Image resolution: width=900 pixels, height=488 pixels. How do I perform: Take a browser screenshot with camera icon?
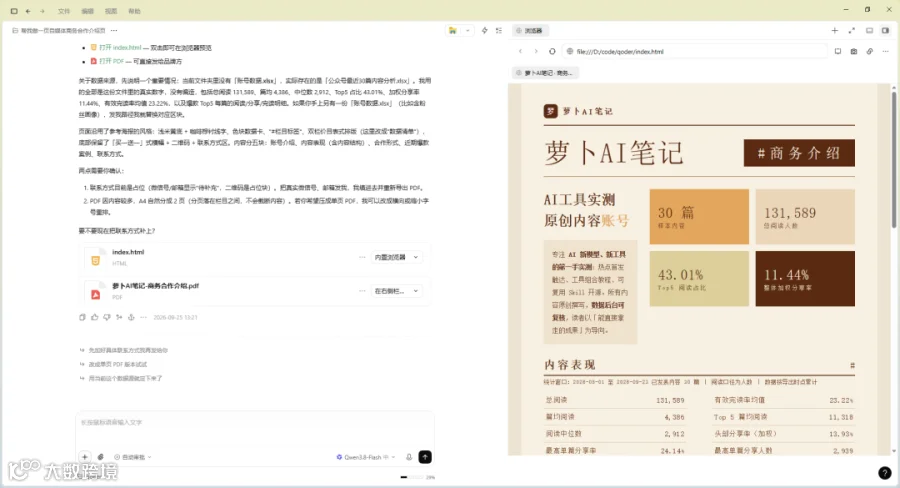854,51
